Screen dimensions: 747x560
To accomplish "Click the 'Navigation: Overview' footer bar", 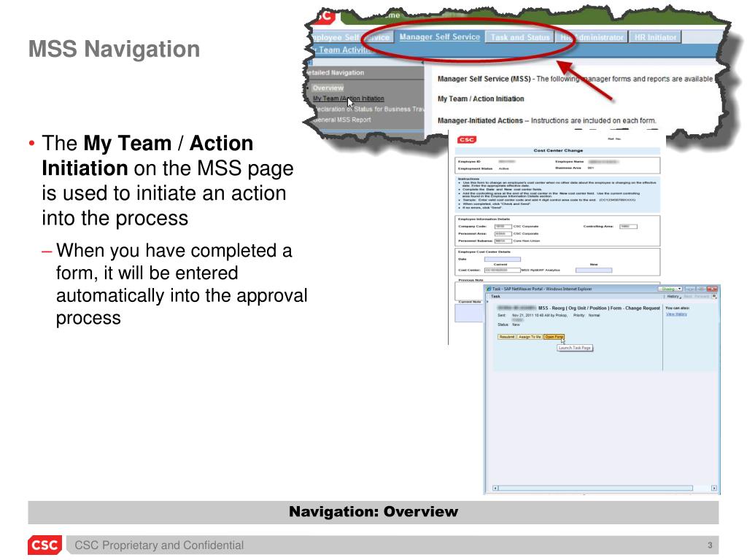I will pos(373,512).
